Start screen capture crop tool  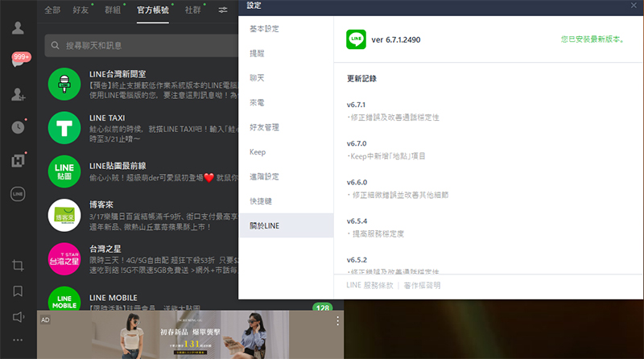(18, 266)
